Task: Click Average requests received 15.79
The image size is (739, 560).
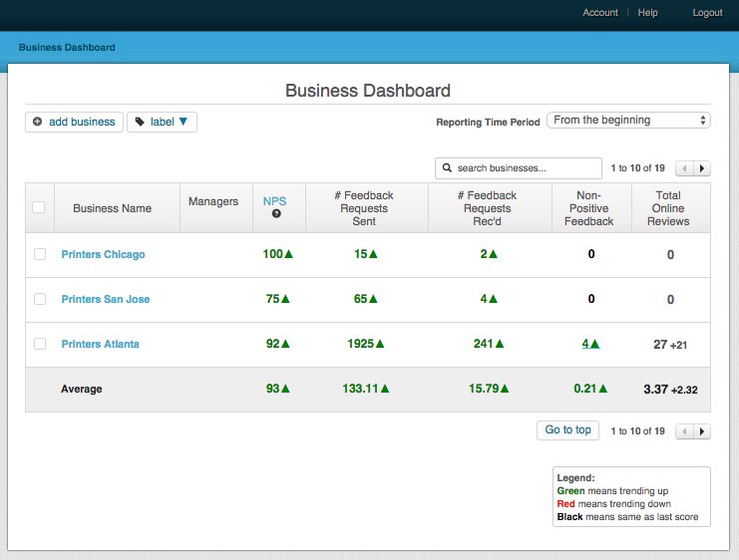Action: [x=484, y=389]
